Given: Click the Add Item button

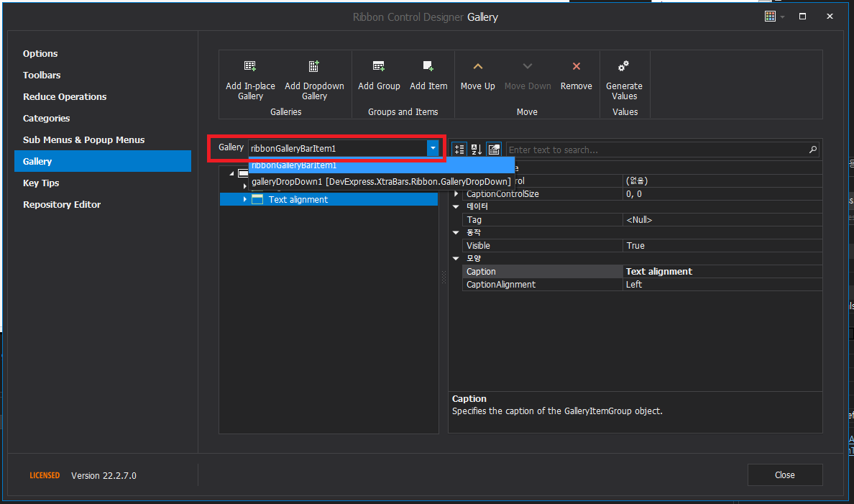Looking at the screenshot, I should [x=428, y=75].
